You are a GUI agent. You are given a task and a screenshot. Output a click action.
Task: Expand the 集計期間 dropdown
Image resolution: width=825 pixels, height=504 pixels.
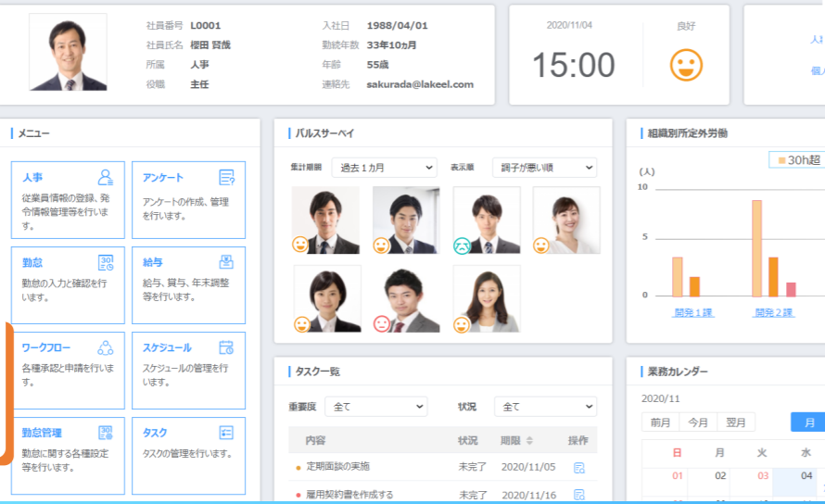click(x=384, y=168)
